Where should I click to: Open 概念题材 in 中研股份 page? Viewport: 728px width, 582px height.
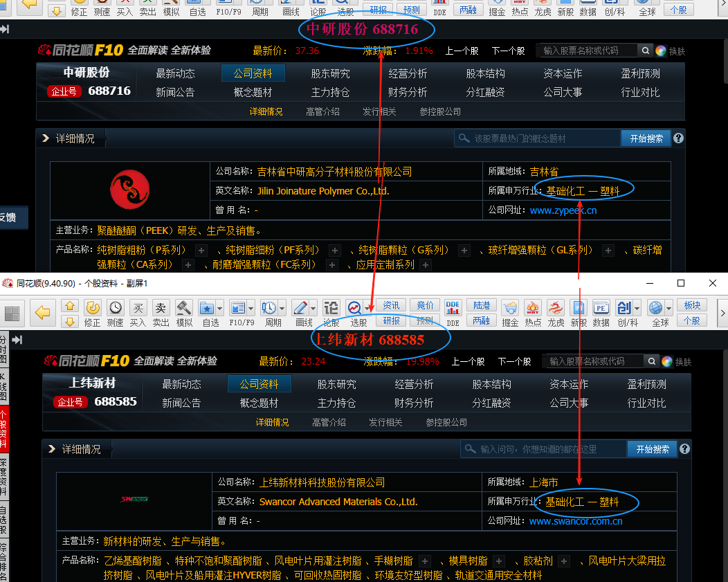(253, 92)
